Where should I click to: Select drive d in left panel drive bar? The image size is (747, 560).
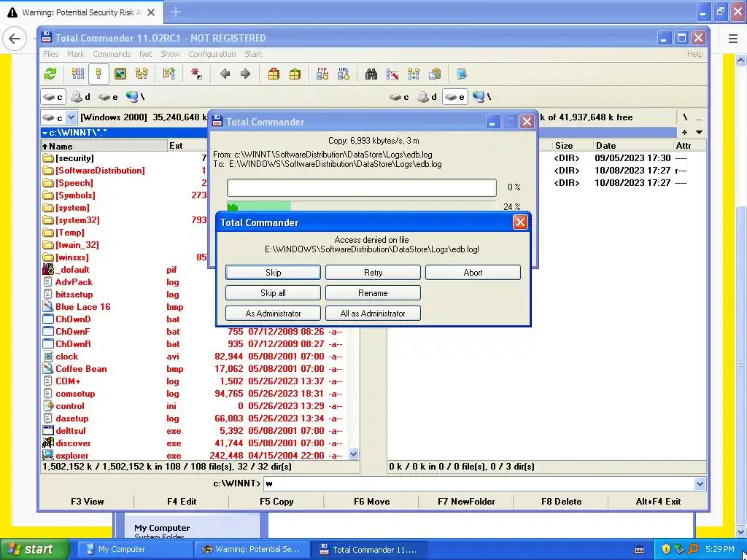pyautogui.click(x=80, y=97)
